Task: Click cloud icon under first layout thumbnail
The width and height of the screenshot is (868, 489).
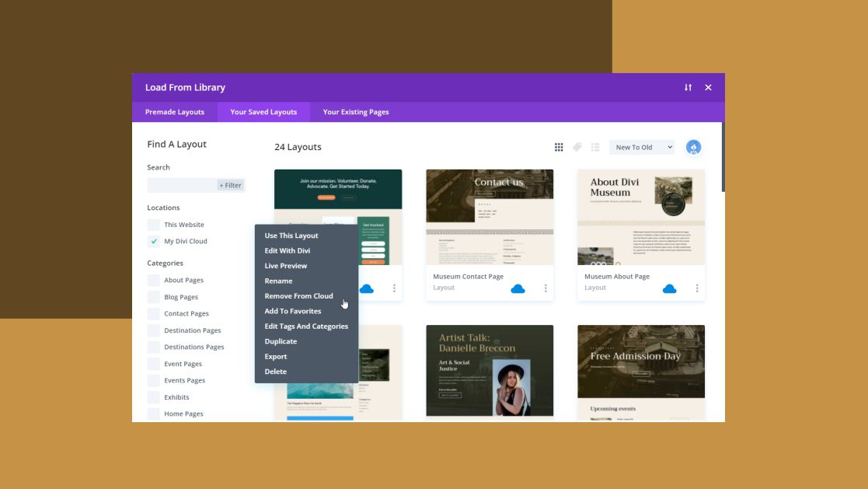Action: click(x=365, y=287)
